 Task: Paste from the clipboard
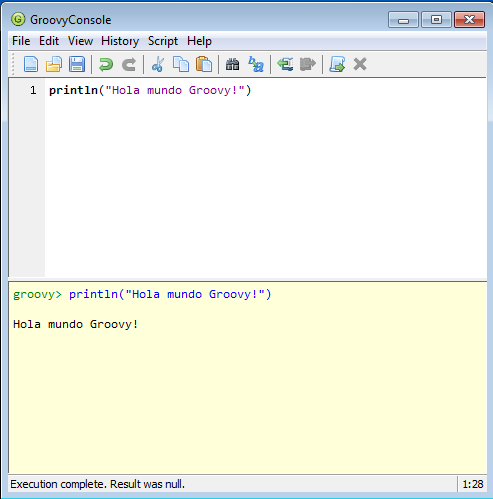point(204,64)
